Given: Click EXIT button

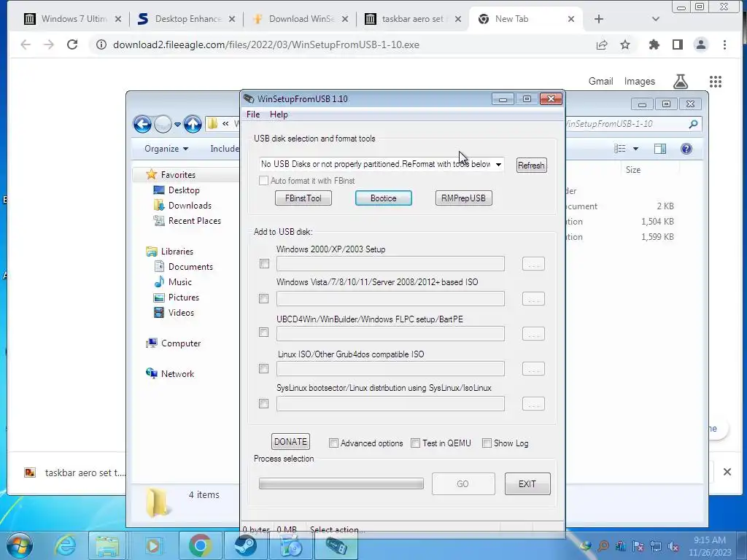Looking at the screenshot, I should [x=527, y=484].
